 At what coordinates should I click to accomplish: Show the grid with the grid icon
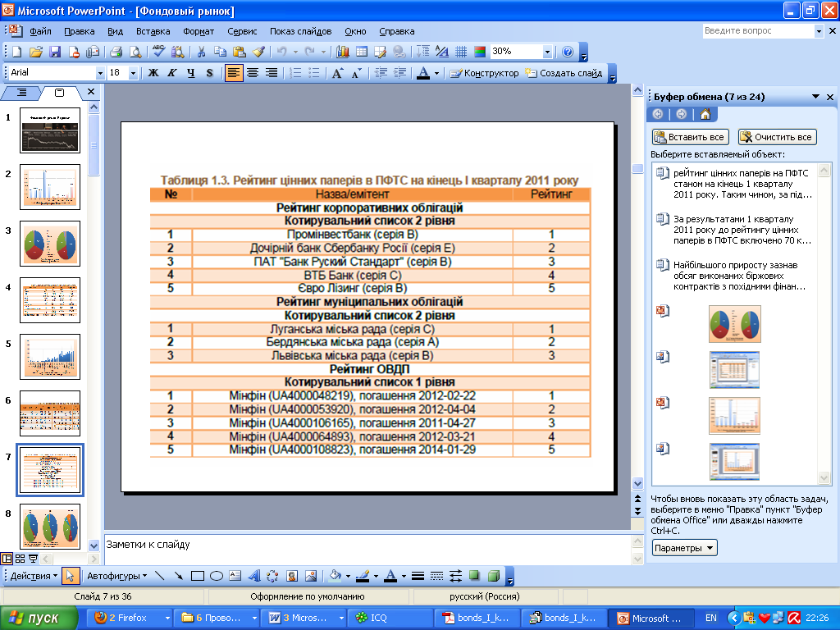(x=461, y=52)
